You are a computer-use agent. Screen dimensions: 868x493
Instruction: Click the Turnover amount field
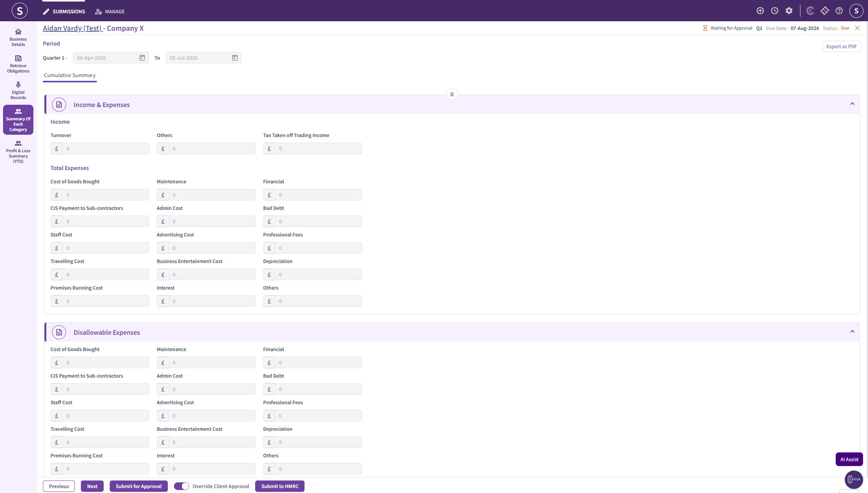(x=100, y=148)
